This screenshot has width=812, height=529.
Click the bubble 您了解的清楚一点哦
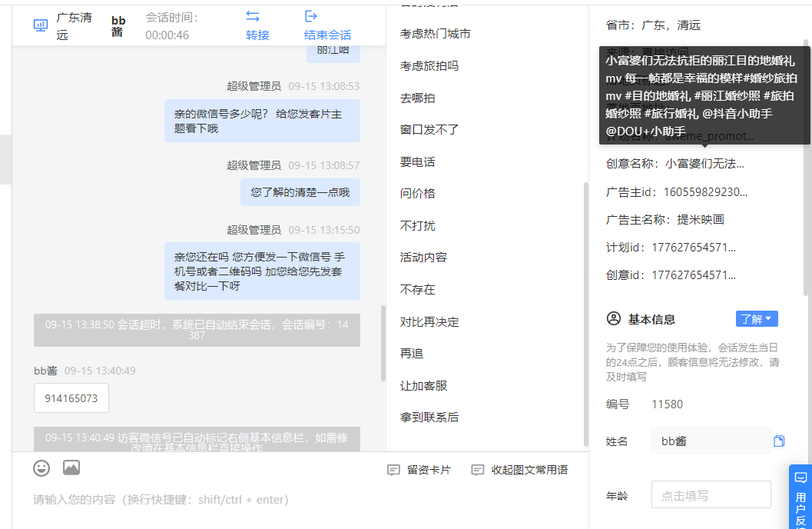300,192
